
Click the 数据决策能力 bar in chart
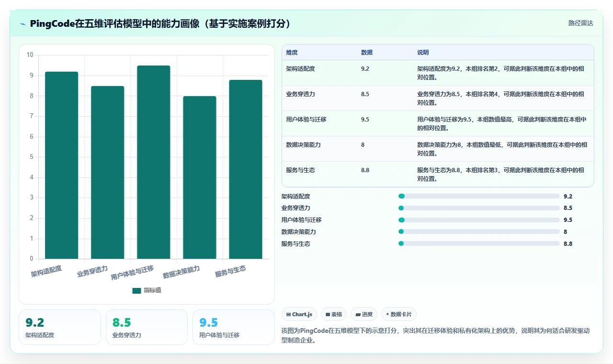pyautogui.click(x=199, y=177)
